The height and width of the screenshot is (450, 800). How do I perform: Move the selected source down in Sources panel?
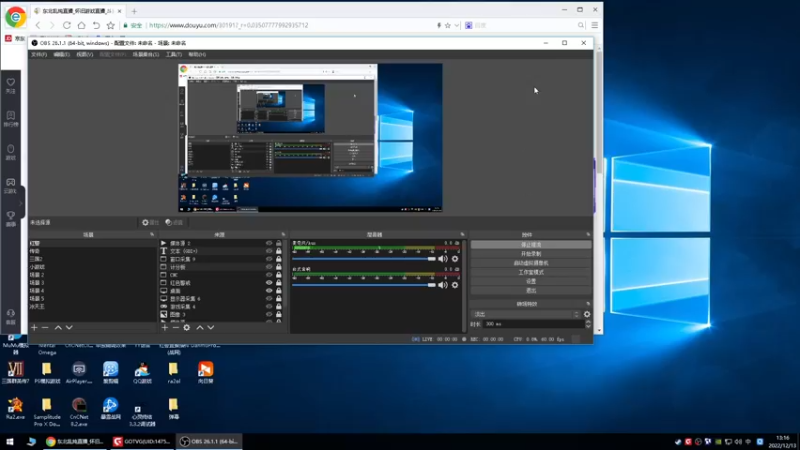pyautogui.click(x=211, y=328)
